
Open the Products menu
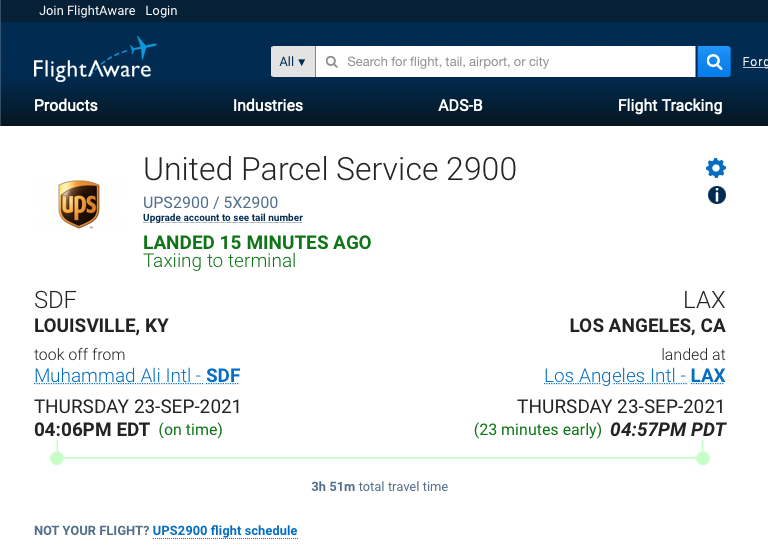[66, 105]
